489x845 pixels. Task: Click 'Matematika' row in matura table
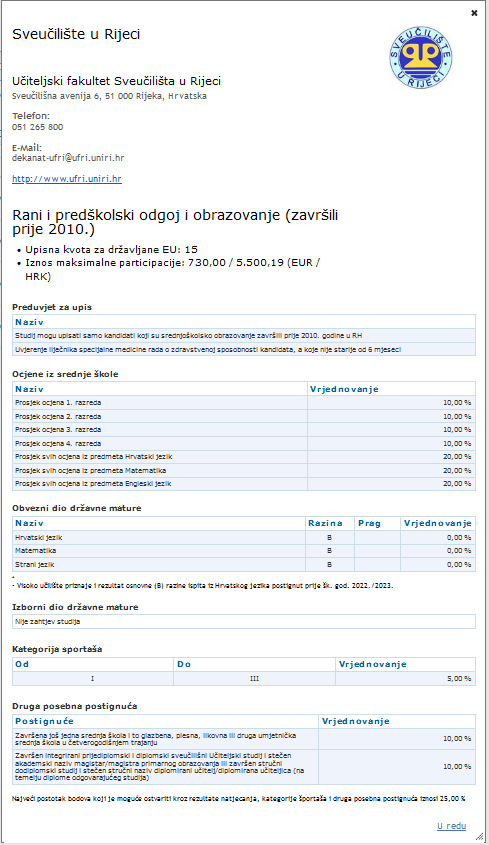point(244,551)
